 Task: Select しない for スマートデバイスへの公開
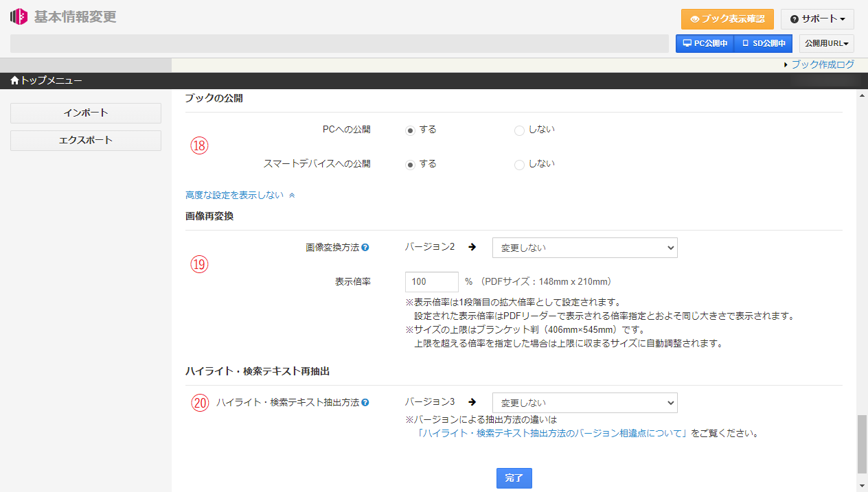click(x=519, y=165)
